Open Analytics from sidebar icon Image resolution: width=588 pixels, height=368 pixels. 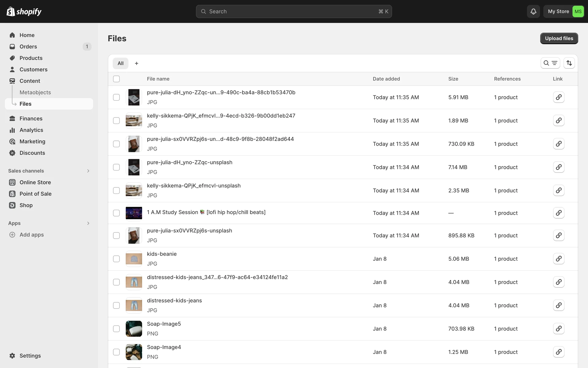pos(12,130)
